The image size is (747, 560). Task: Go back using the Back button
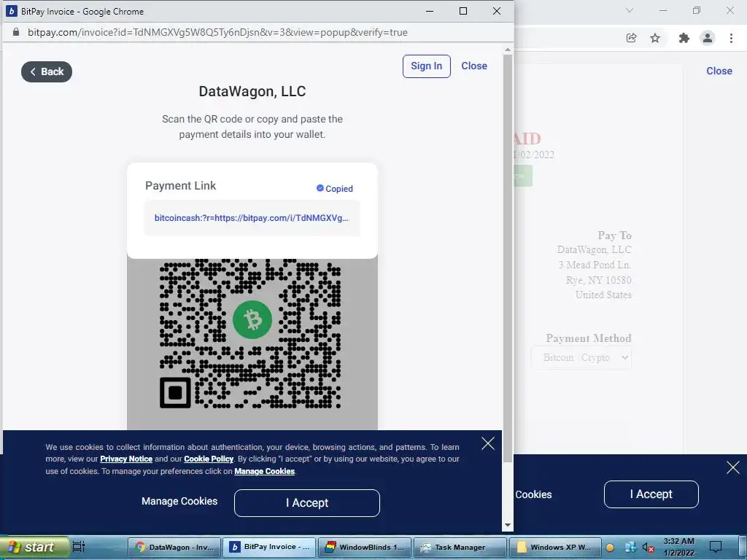point(47,72)
